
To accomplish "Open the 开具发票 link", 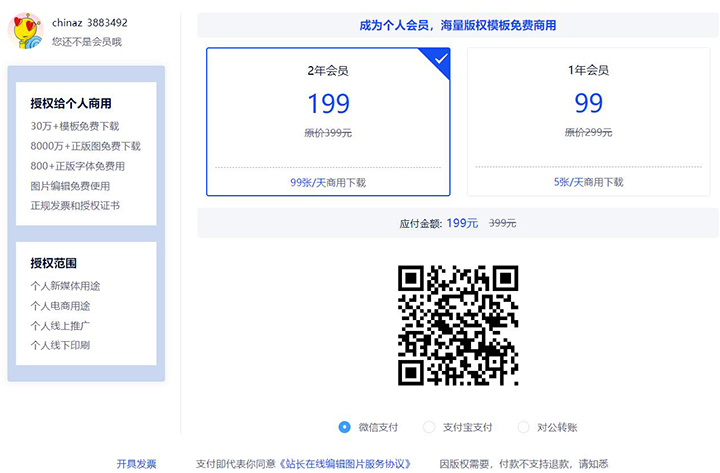I will 136,464.
